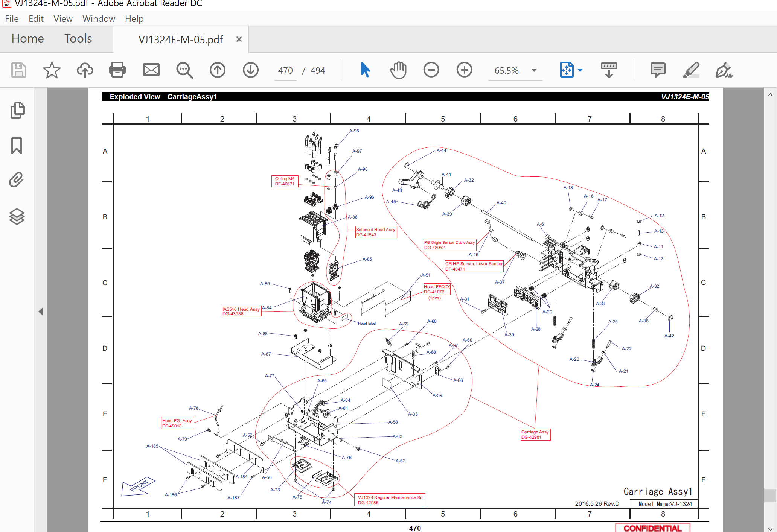Click the CR HP Sensor, Lever Sensor label
Viewport: 777px width, 532px height.
(x=474, y=266)
